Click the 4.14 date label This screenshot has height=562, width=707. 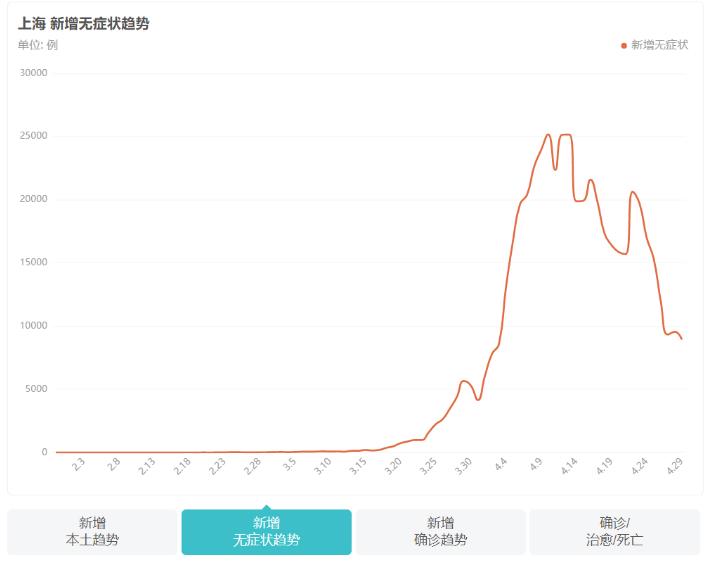click(x=568, y=466)
